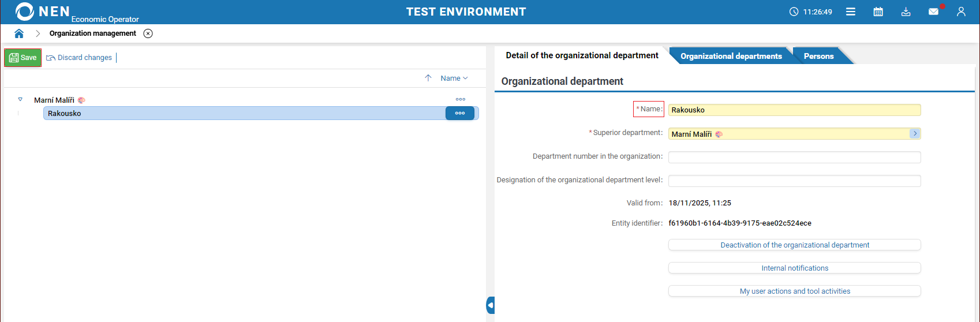Image resolution: width=980 pixels, height=322 pixels.
Task: Open the Name sort dropdown
Action: coord(454,78)
